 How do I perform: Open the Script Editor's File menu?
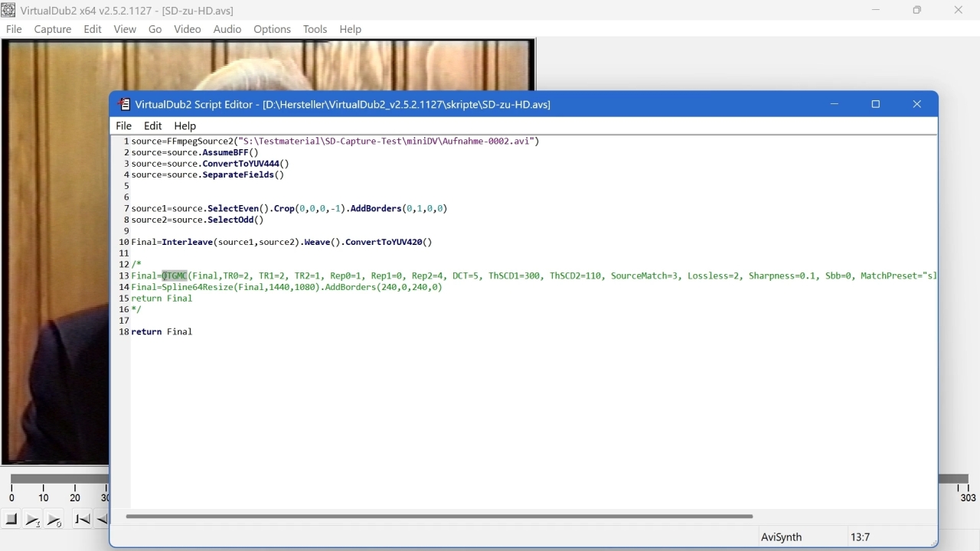click(x=123, y=126)
